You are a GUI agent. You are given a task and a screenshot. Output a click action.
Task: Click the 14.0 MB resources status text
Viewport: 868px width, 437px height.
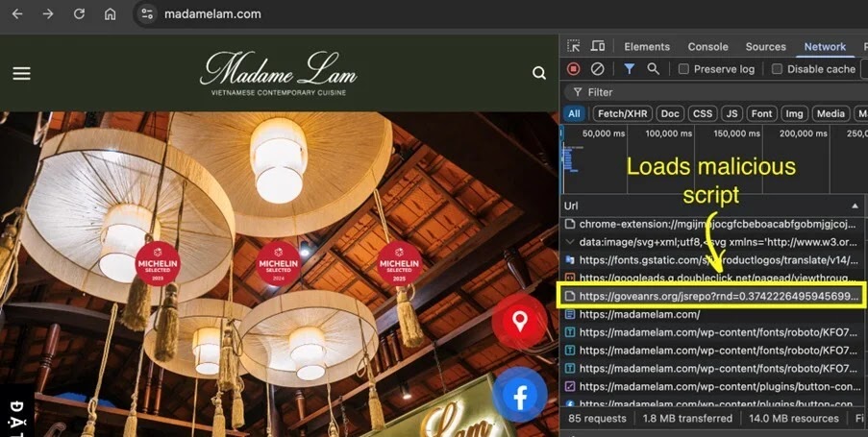click(x=793, y=418)
